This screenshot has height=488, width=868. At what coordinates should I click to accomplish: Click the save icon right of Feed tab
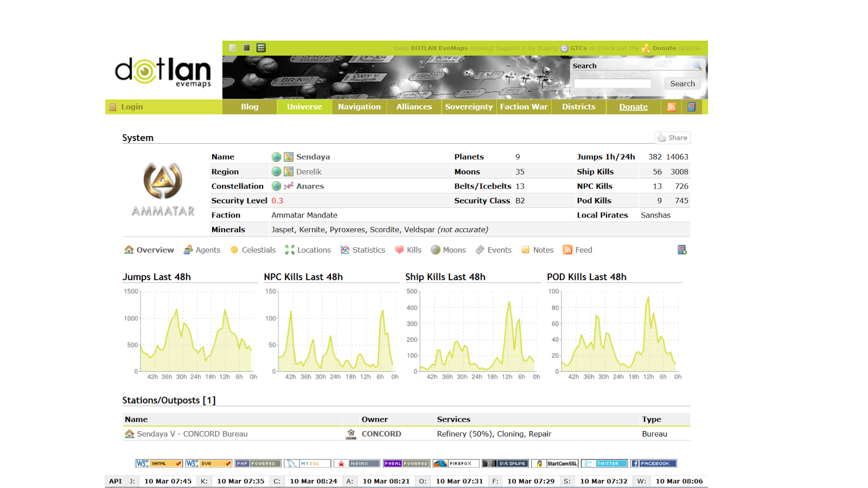point(682,250)
